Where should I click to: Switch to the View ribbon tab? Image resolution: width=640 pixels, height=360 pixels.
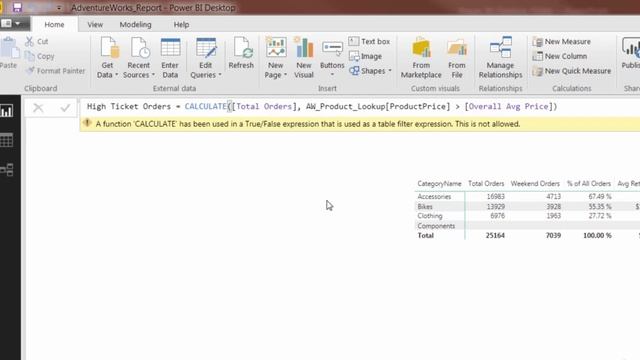click(x=95, y=24)
